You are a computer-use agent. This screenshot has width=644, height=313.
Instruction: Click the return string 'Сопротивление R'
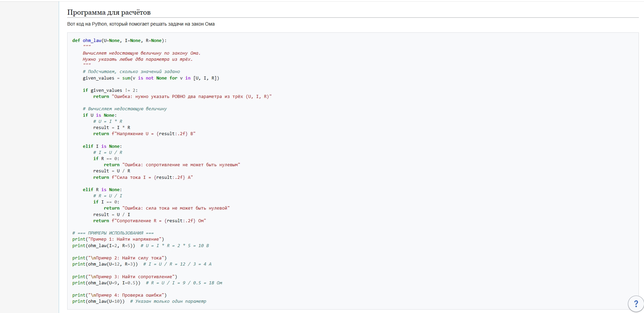coord(159,221)
